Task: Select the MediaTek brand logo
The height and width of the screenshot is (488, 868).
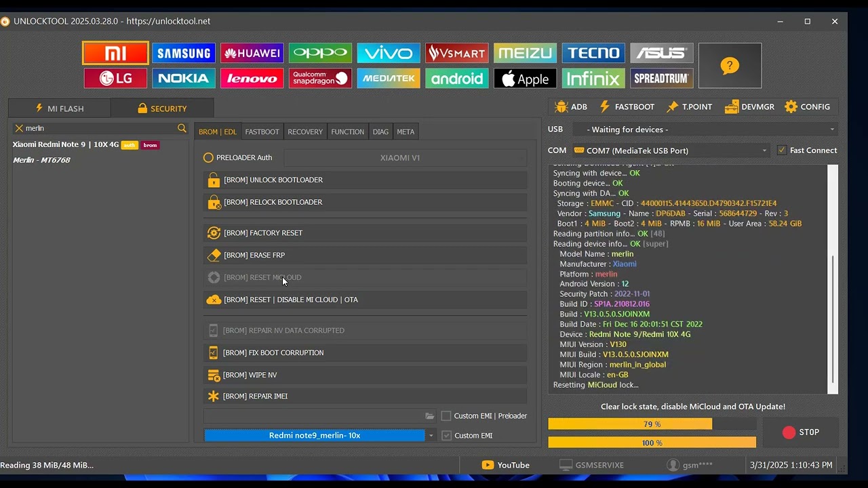Action: pyautogui.click(x=389, y=79)
